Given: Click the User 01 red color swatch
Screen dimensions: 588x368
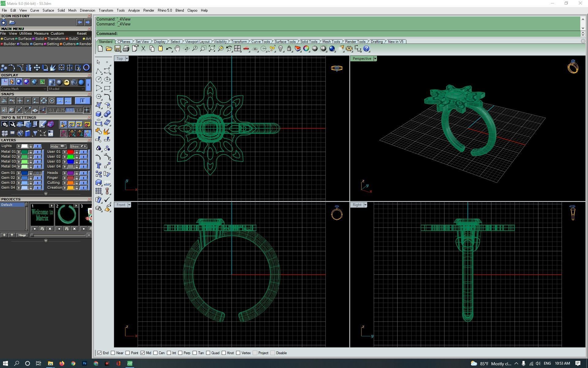Looking at the screenshot, I should pyautogui.click(x=70, y=152).
